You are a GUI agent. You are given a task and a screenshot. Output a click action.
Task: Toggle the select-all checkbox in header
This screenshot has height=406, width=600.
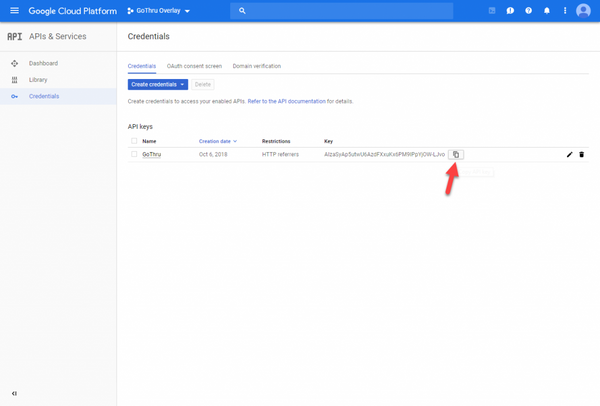[x=134, y=141]
